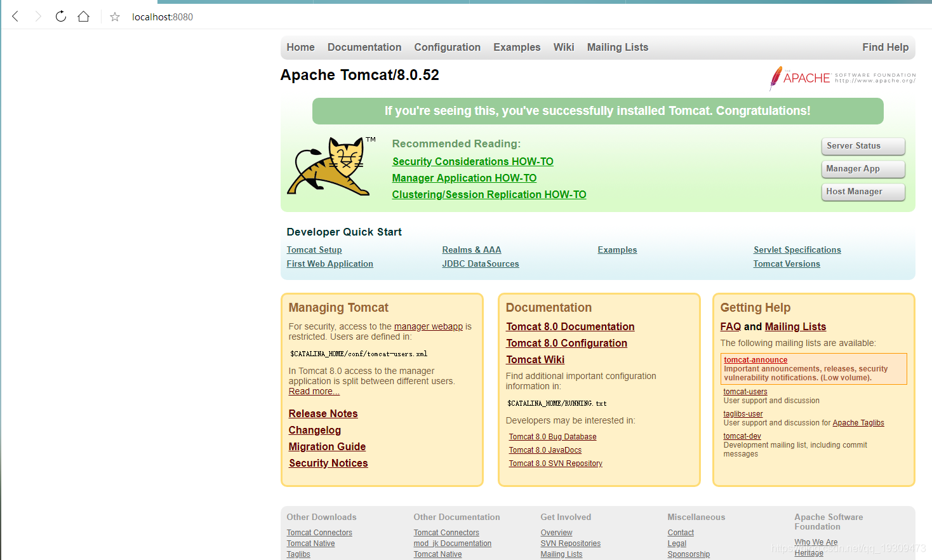Open Tomcat Native under Other Downloads
The height and width of the screenshot is (560, 932).
tap(310, 543)
